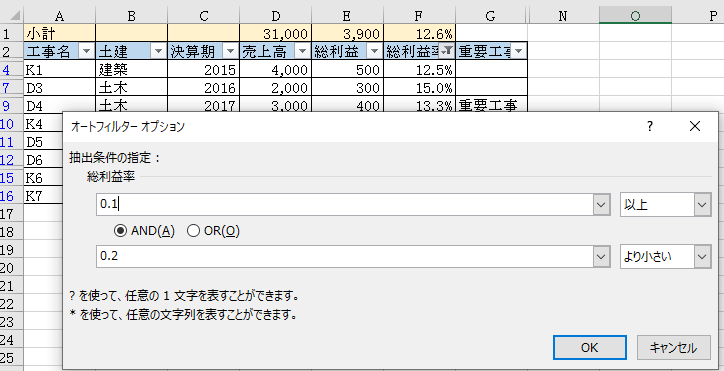Click cell 12.5% in 総利益率 column

tap(420, 70)
